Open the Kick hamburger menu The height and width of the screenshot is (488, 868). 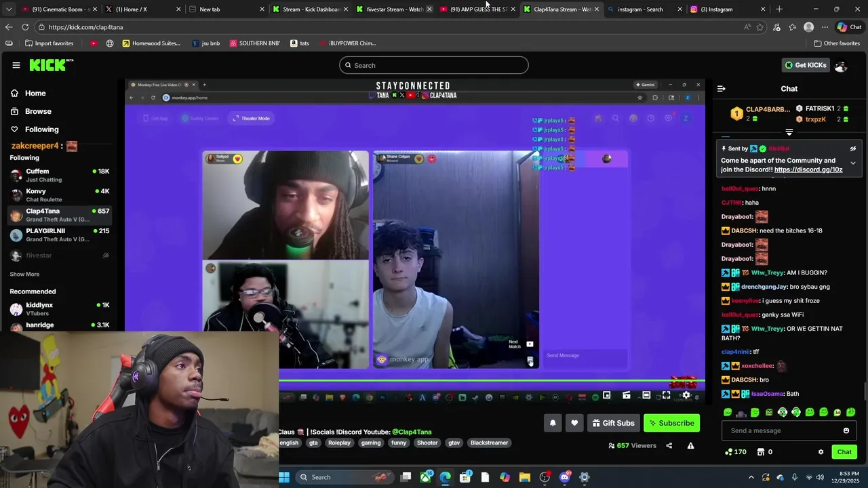pyautogui.click(x=16, y=65)
